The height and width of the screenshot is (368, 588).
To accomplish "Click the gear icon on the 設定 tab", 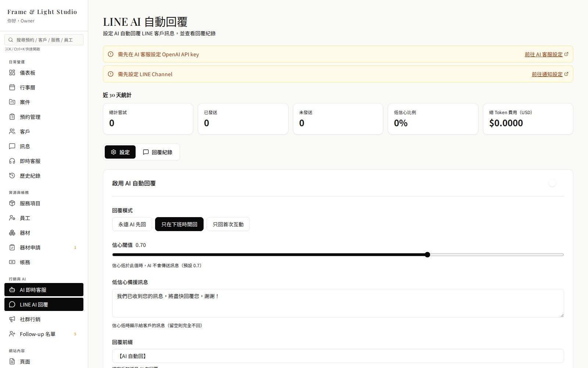I will pos(114,152).
